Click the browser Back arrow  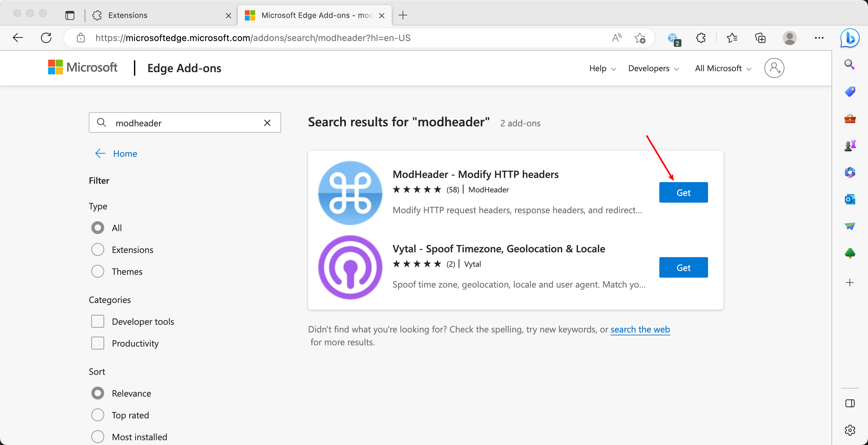tap(18, 38)
